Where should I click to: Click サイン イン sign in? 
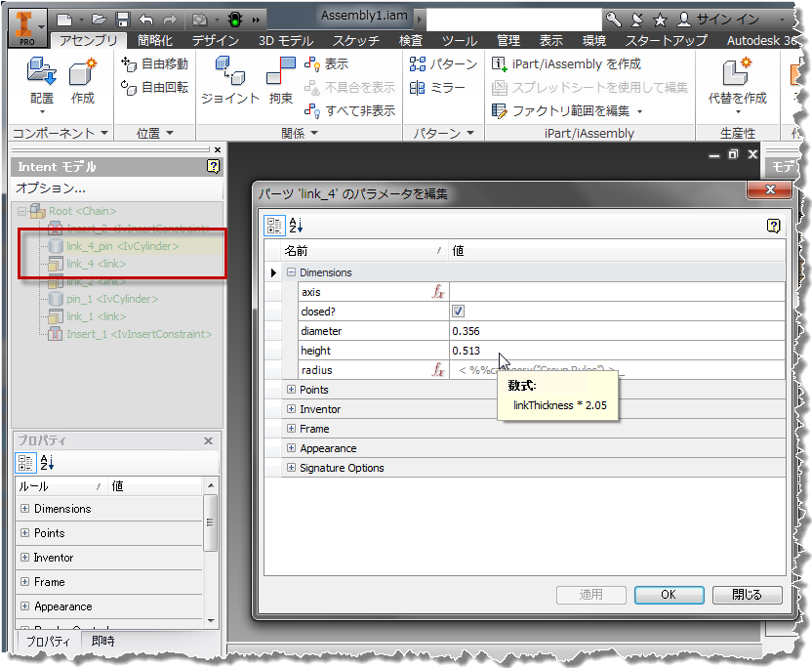[x=728, y=20]
